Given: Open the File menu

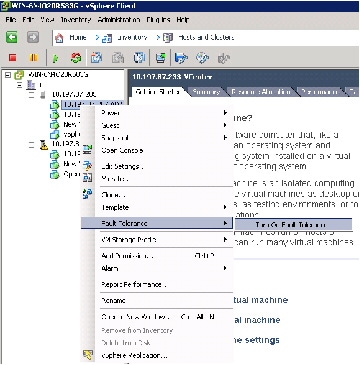Looking at the screenshot, I should (11, 20).
